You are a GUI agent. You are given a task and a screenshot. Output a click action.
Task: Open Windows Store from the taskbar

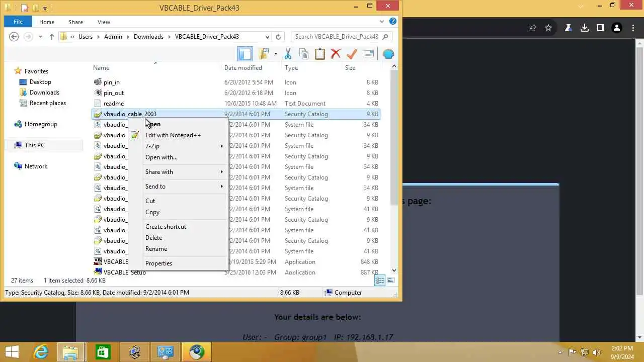coord(103,352)
